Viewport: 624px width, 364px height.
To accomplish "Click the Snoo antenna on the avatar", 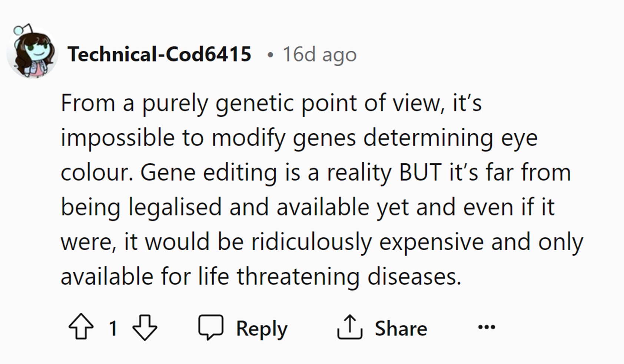I will 19,30.
